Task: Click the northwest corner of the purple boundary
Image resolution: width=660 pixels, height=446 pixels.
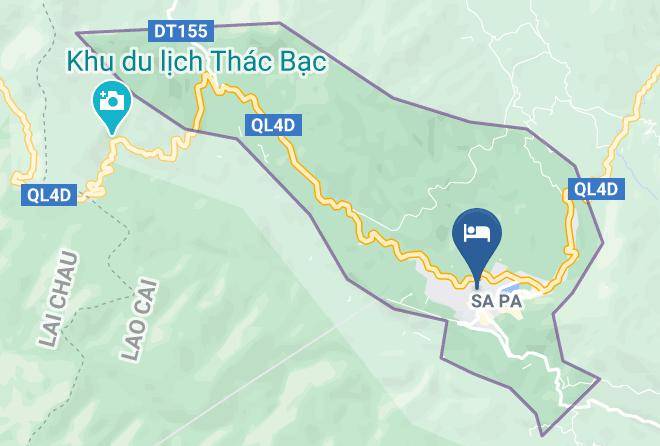Action: click(x=77, y=33)
